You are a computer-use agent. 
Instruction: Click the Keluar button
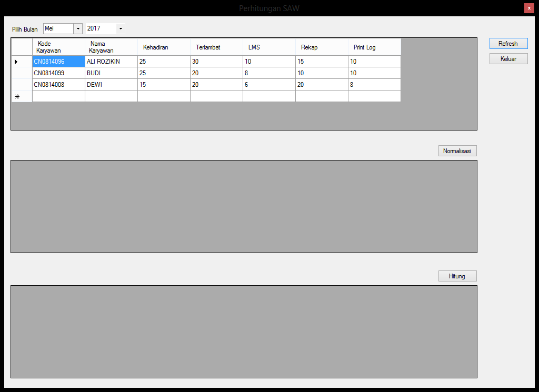click(508, 59)
